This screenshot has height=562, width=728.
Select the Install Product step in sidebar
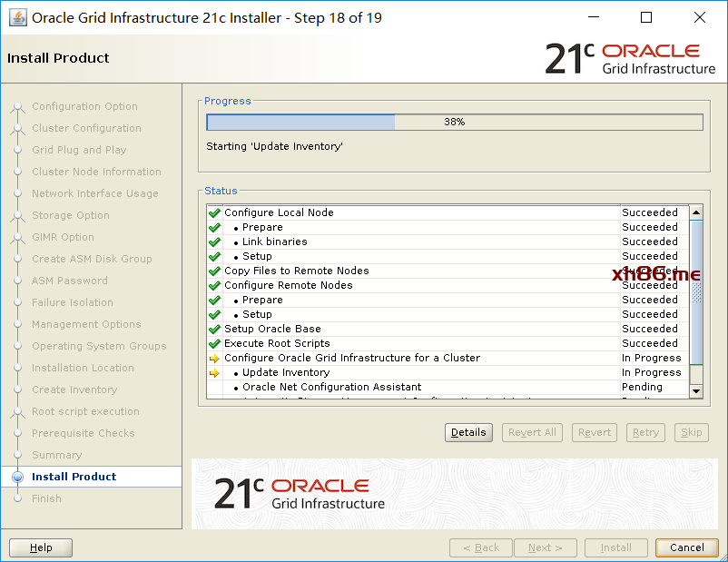pos(74,477)
